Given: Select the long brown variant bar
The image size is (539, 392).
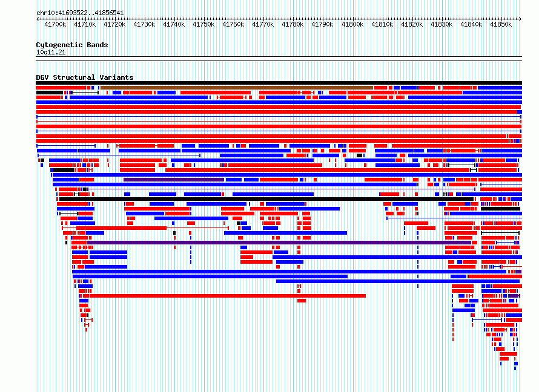Looking at the screenshot, I should pos(237,88).
